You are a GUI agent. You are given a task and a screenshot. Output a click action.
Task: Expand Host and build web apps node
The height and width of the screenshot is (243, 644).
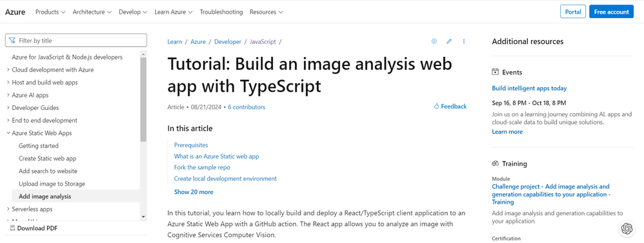point(8,82)
